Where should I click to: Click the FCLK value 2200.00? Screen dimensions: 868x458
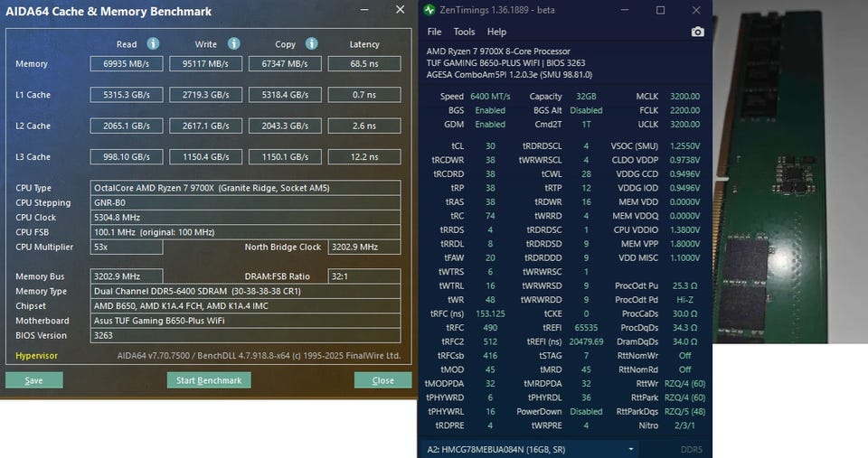coord(684,110)
